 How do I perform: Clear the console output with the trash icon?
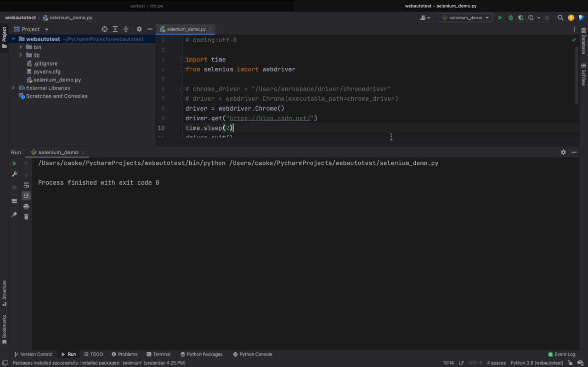coord(26,216)
